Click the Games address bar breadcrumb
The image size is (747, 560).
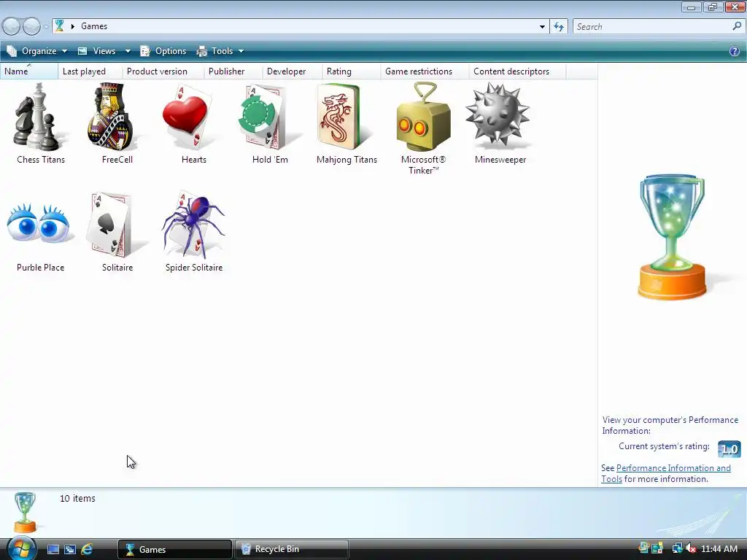[94, 26]
